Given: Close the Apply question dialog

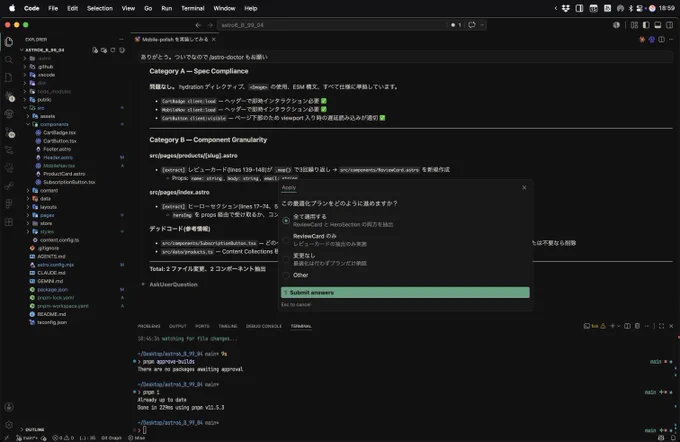Looking at the screenshot, I should 524,187.
